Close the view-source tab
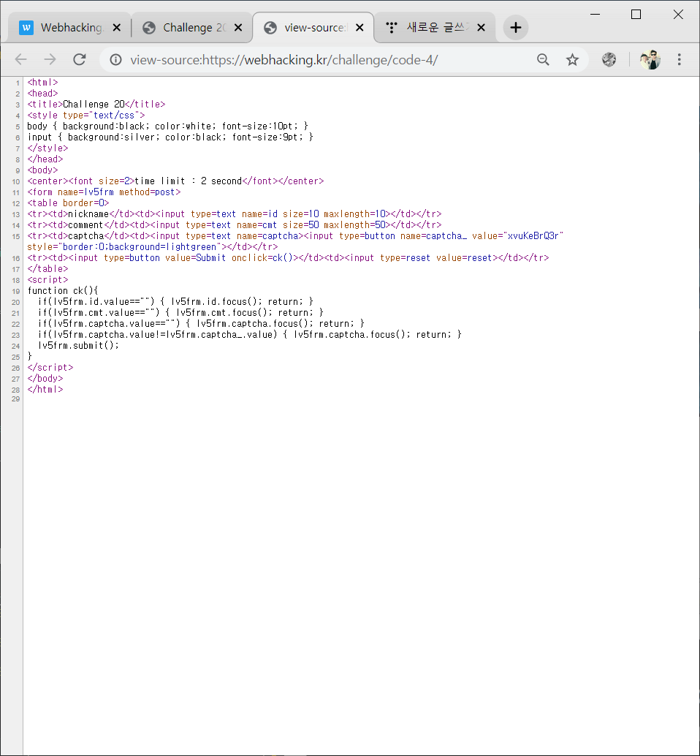This screenshot has height=756, width=700. 359,28
